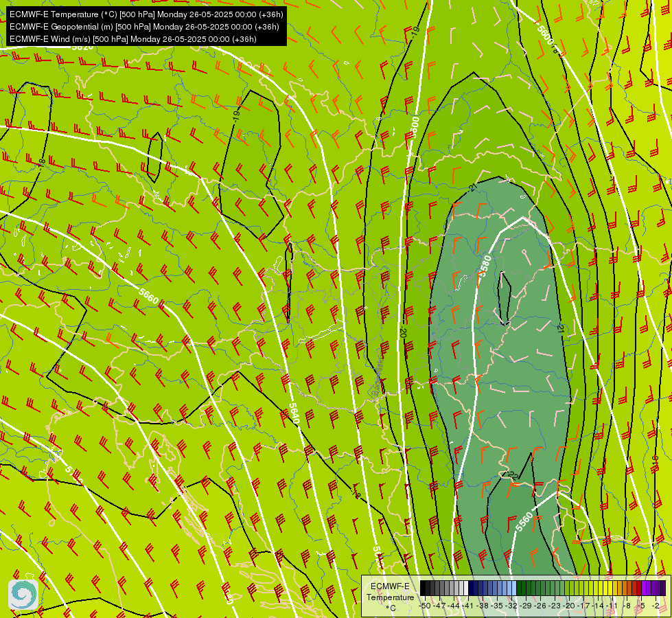Click the -14 legend value
672x618 pixels.
pyautogui.click(x=598, y=606)
